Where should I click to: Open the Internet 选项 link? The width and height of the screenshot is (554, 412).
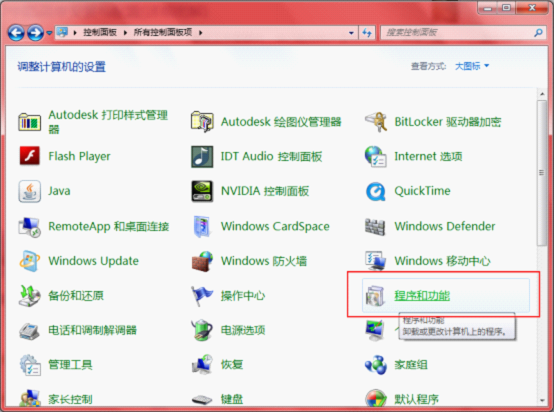coord(428,156)
